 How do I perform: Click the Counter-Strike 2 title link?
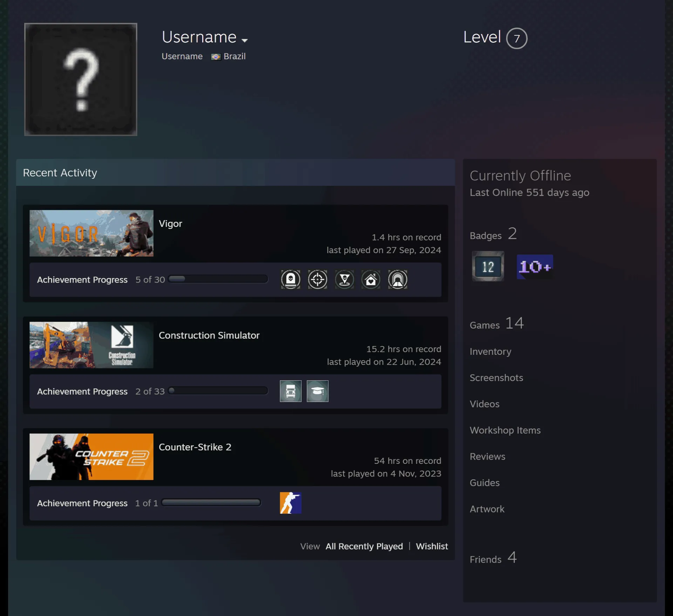pos(195,447)
